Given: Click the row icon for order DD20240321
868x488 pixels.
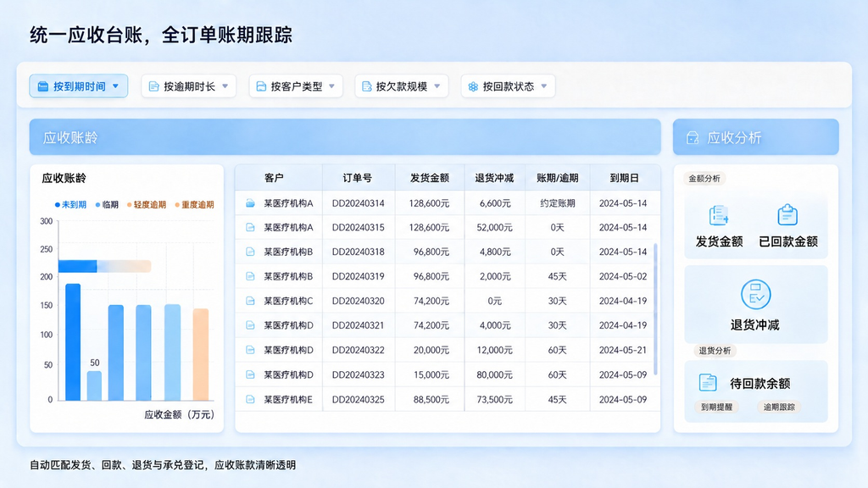Looking at the screenshot, I should click(250, 325).
